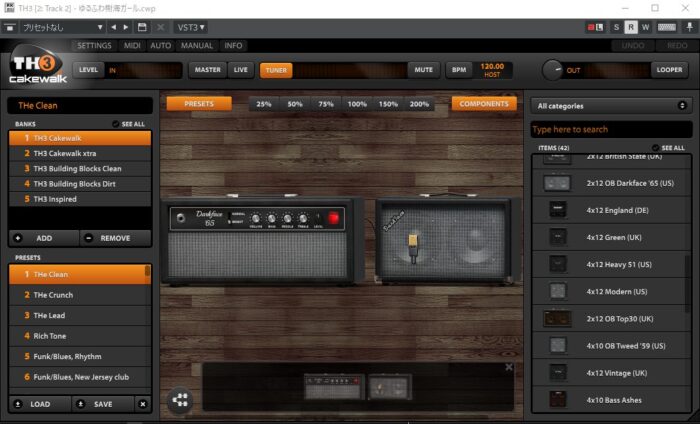Screen dimensions: 700x424
Task: Click the microphone on the cabinet
Action: (x=413, y=248)
